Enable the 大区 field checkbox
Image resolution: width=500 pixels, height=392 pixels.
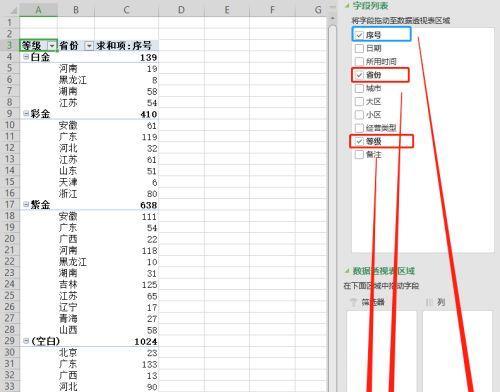(359, 101)
